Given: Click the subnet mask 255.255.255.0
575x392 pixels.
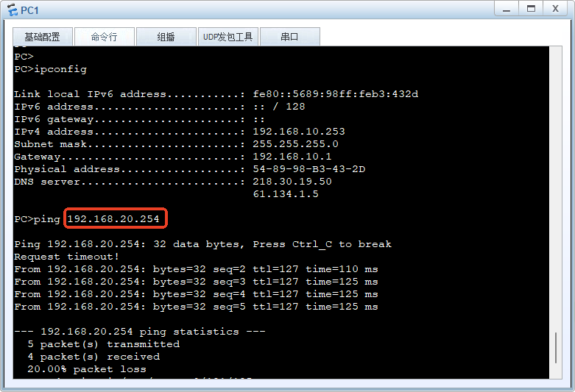Looking at the screenshot, I should point(295,144).
